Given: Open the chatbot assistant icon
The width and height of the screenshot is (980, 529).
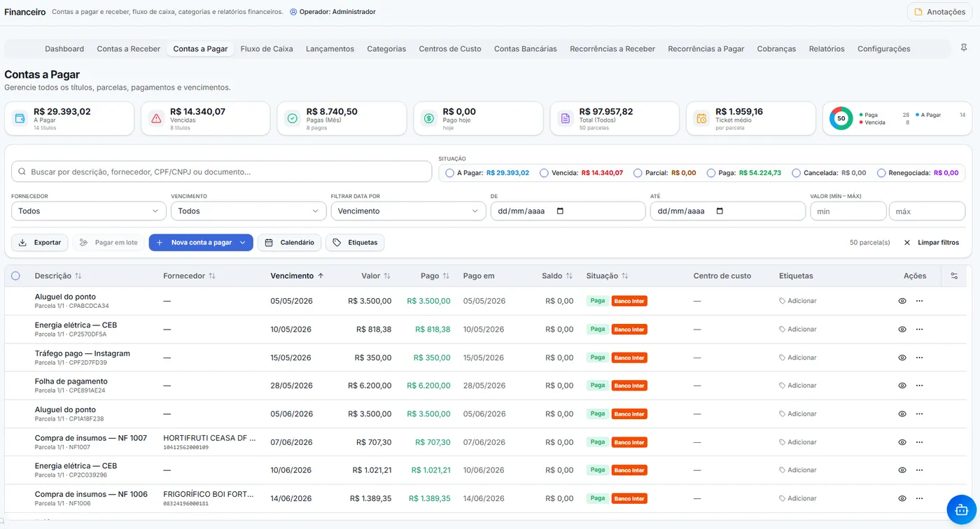Looking at the screenshot, I should [960, 509].
